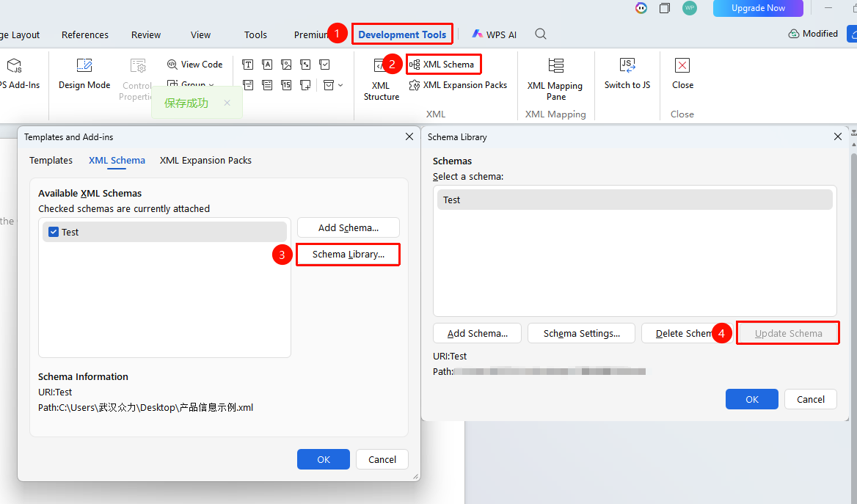Expand the legacy tools dropdown arrow
The width and height of the screenshot is (857, 504).
pos(340,85)
